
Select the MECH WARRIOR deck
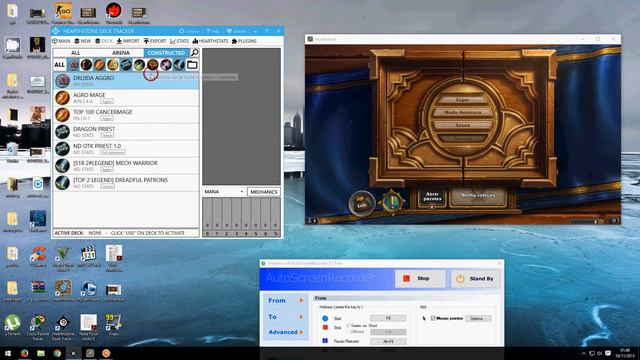(126, 166)
